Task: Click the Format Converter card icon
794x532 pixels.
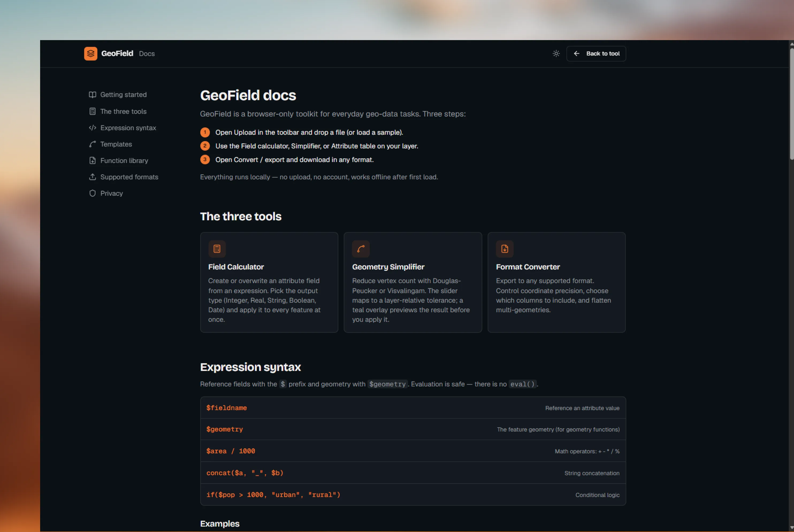Action: click(x=505, y=249)
